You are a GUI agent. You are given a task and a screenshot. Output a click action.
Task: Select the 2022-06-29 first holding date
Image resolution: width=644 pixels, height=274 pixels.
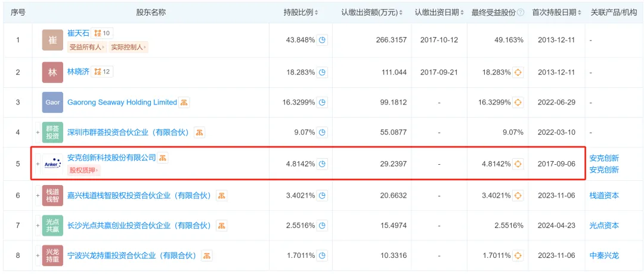click(x=556, y=103)
